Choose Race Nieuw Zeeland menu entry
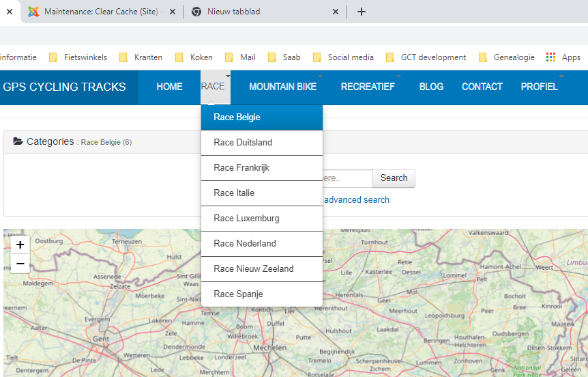This screenshot has height=377, width=588. coord(254,269)
